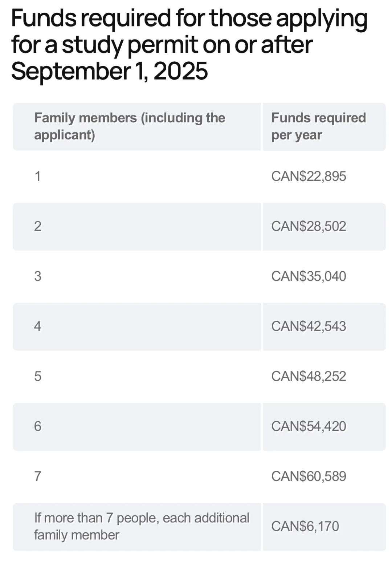The image size is (392, 576).
Task: Click the page heading about study permit funds
Action: pos(189,44)
